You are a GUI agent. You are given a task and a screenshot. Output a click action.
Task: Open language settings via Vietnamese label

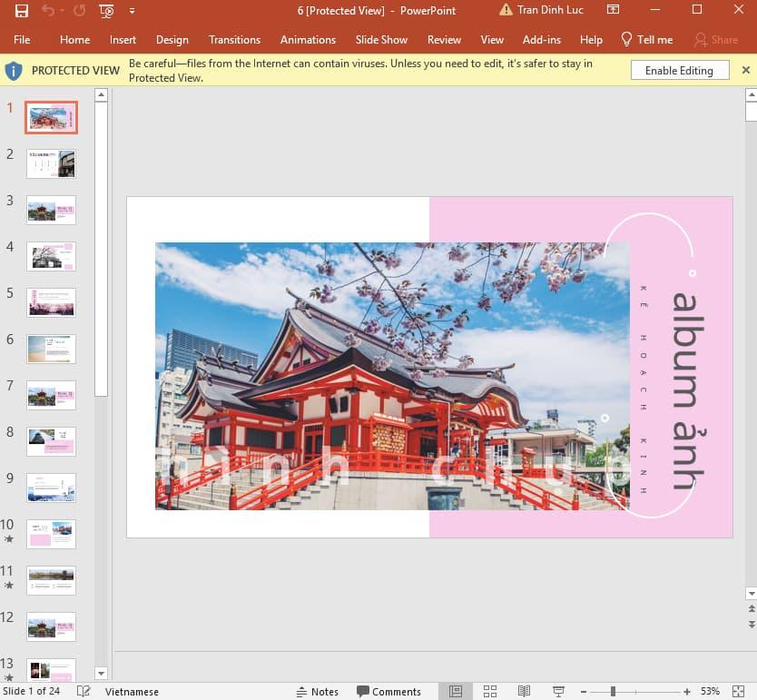click(x=132, y=692)
